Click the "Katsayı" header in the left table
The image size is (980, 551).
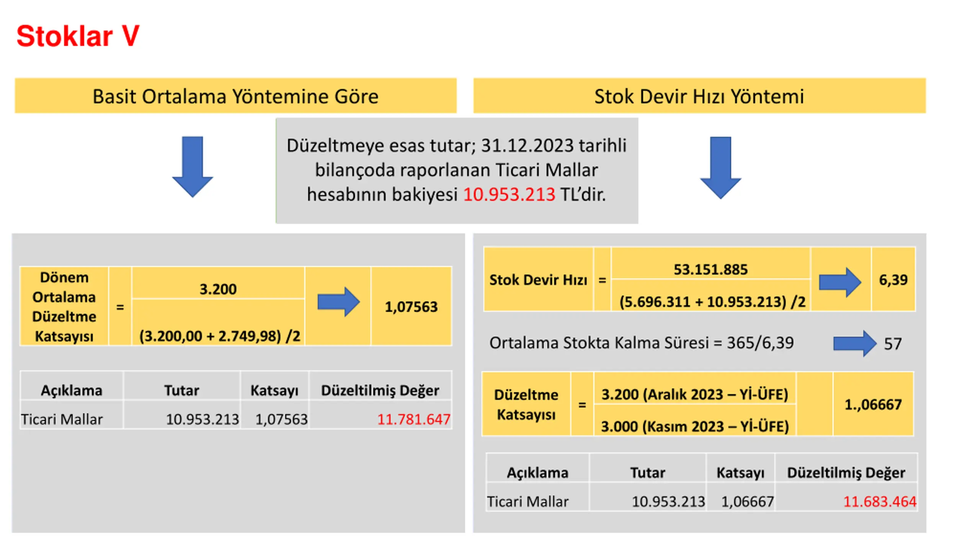(x=274, y=390)
